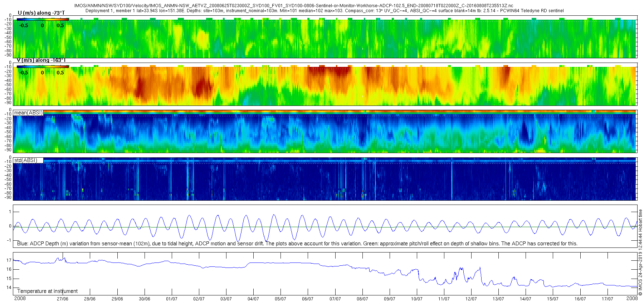Click the '2008' year label at bottom left
The height and width of the screenshot is (304, 644).
[x=20, y=298]
